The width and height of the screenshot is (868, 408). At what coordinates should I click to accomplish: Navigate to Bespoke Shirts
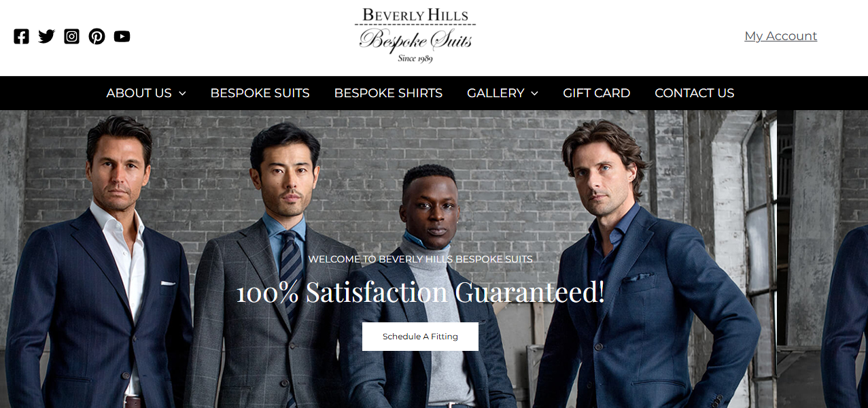click(x=388, y=93)
